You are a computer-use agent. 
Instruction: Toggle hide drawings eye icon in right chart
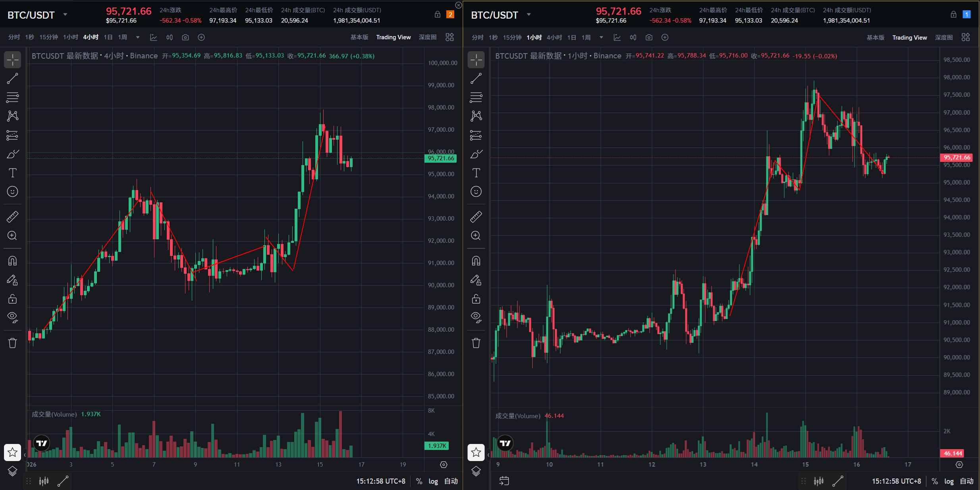[476, 317]
